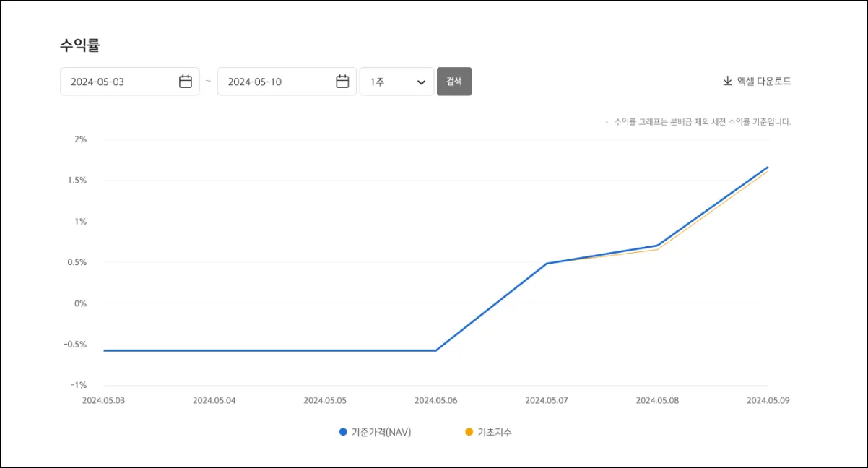The image size is (868, 468).
Task: Toggle the 기준가격(NAV) legend series
Action: 375,432
